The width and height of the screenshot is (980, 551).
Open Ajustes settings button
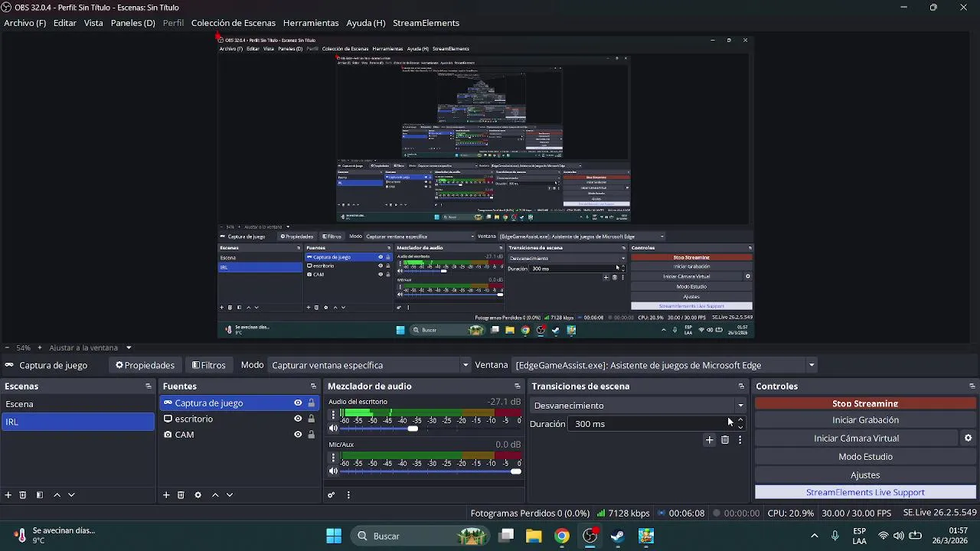click(x=865, y=475)
